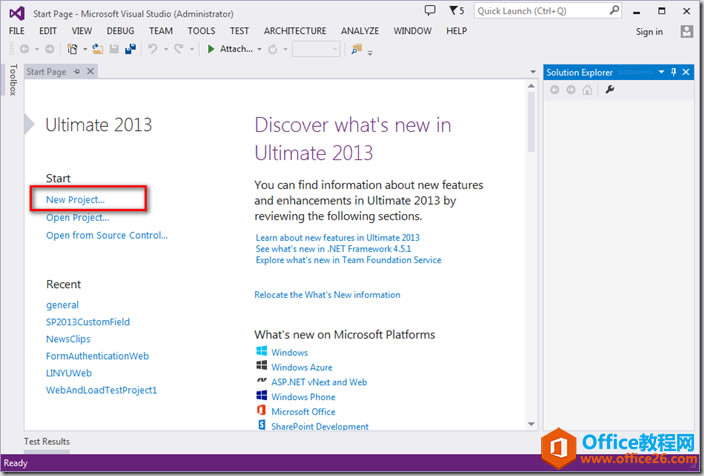
Task: Click the Solution Explorer Back icon
Action: (554, 90)
